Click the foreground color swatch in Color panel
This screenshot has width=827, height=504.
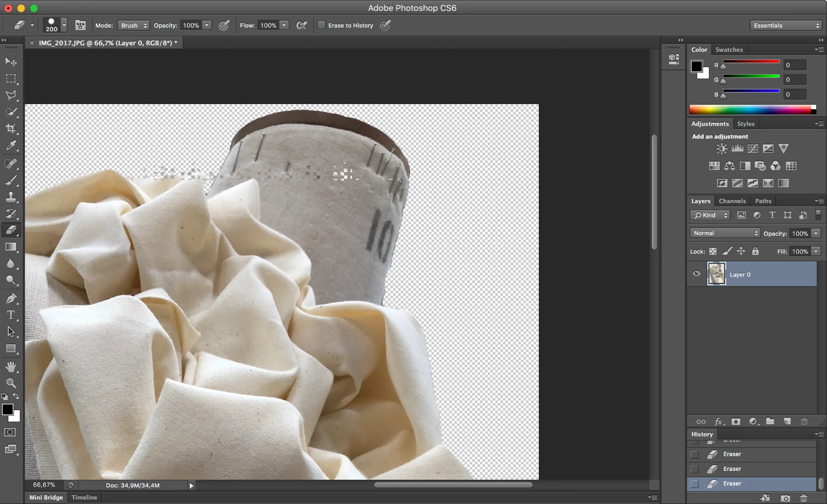[x=696, y=66]
